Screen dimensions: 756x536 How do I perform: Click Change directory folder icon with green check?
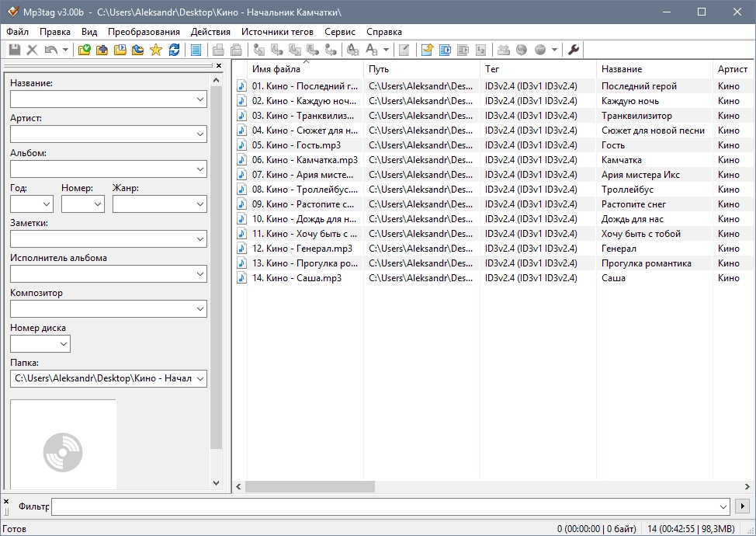[85, 50]
